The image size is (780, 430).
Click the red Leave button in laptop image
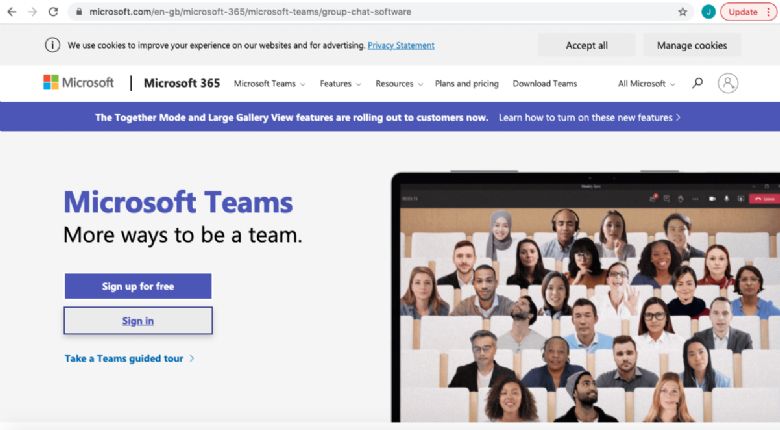764,199
